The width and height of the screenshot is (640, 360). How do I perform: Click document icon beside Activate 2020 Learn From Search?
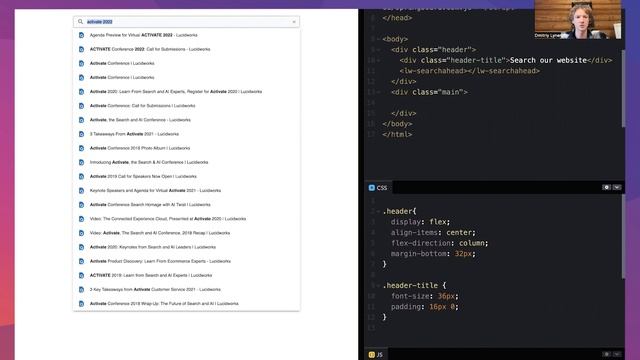(81, 92)
